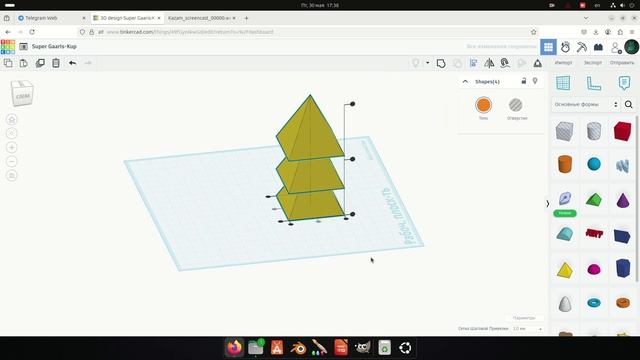Pick the striped hole box shape
This screenshot has width=640, height=360.
click(x=564, y=131)
